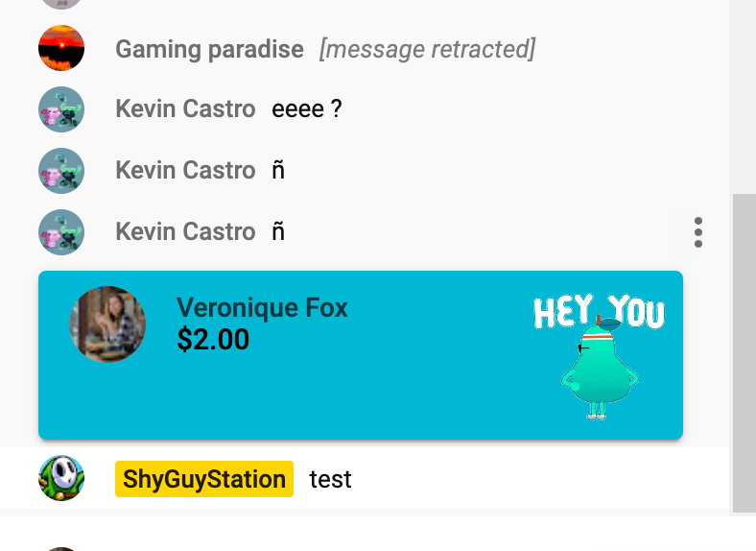Viewport: 756px width, 551px height.
Task: Click the Kevin Castro name on the row with the options dots
Action: click(x=185, y=231)
